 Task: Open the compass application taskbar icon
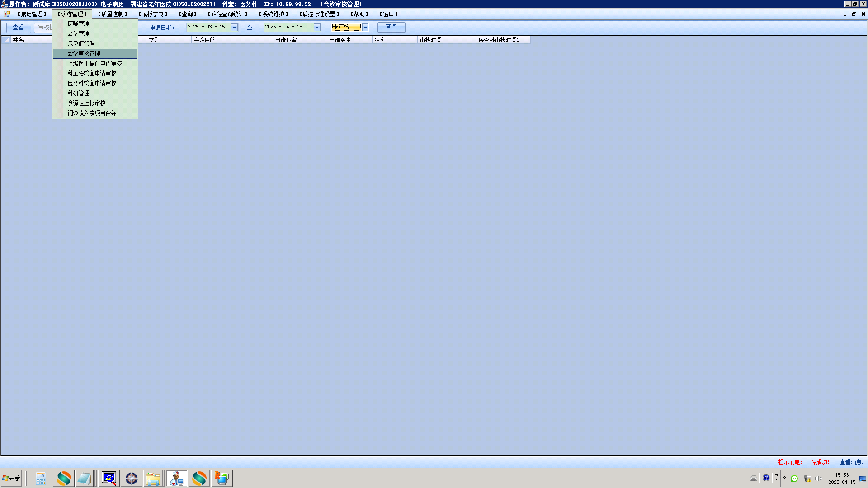click(132, 479)
